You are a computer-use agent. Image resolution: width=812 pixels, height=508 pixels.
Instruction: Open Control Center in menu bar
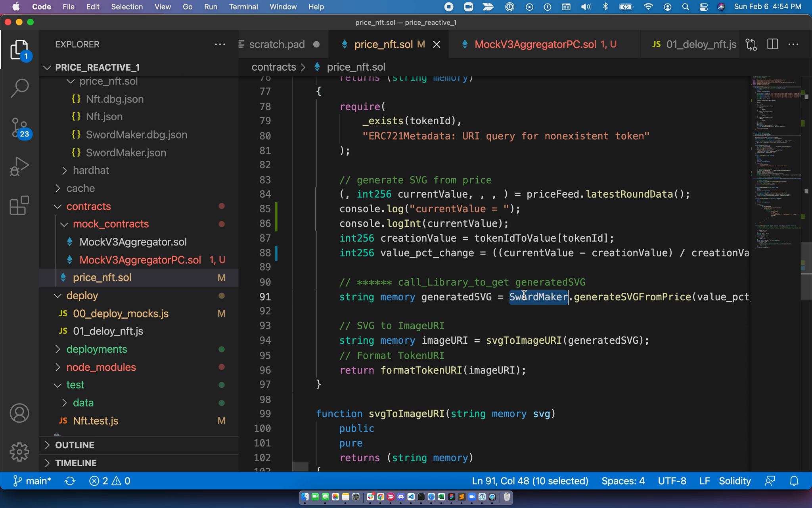tap(703, 7)
